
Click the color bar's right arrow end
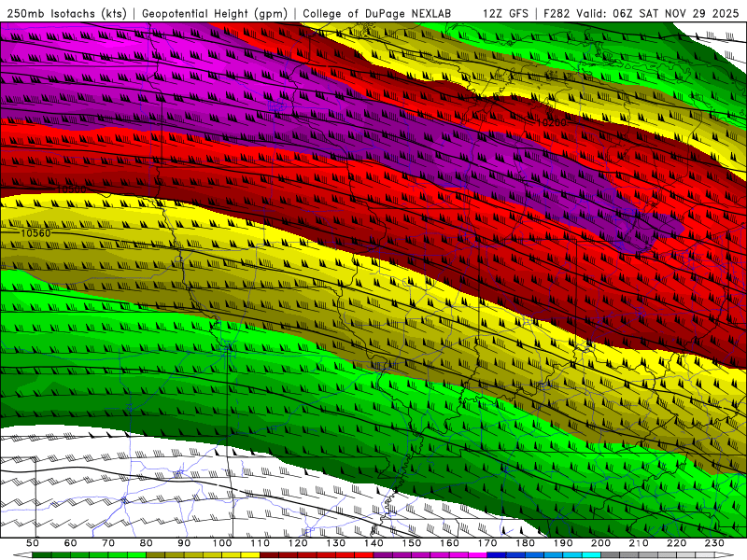pos(726,555)
